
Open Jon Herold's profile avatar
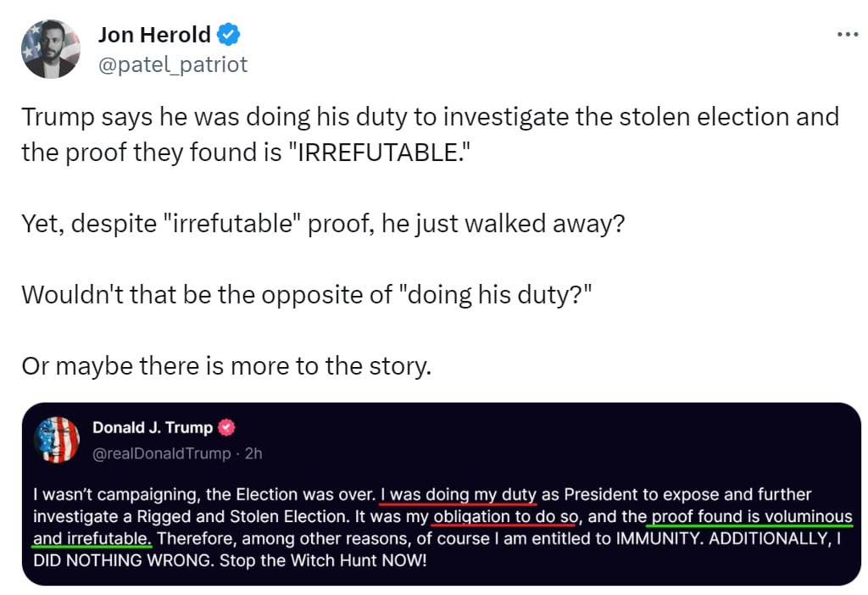coord(51,49)
